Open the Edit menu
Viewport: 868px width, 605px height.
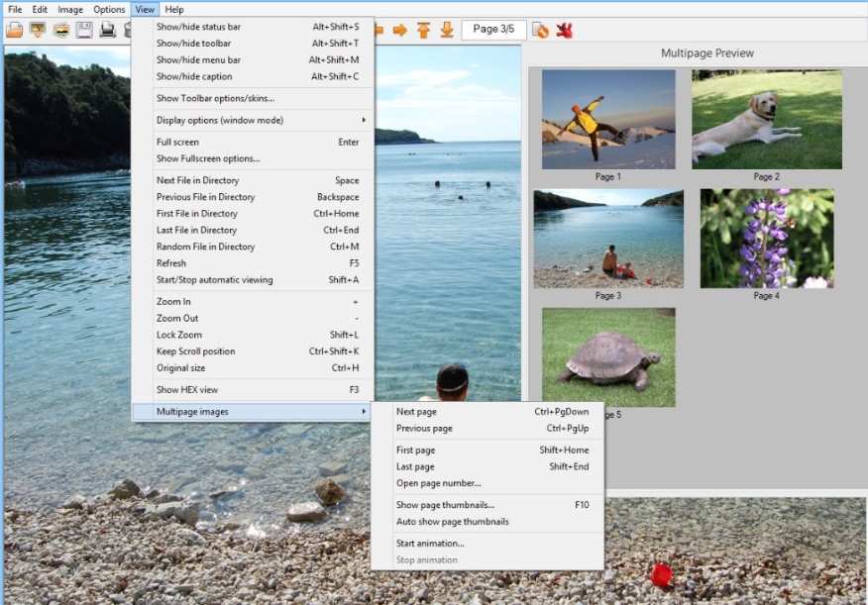click(40, 9)
